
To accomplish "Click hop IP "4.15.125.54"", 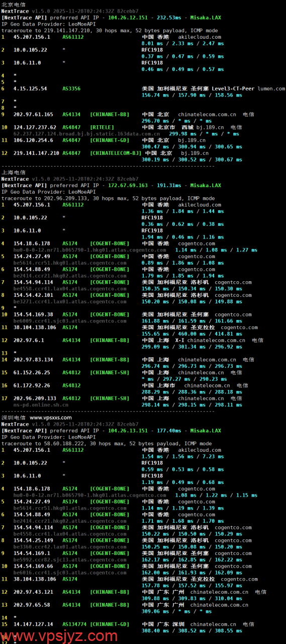I will (x=30, y=89).
